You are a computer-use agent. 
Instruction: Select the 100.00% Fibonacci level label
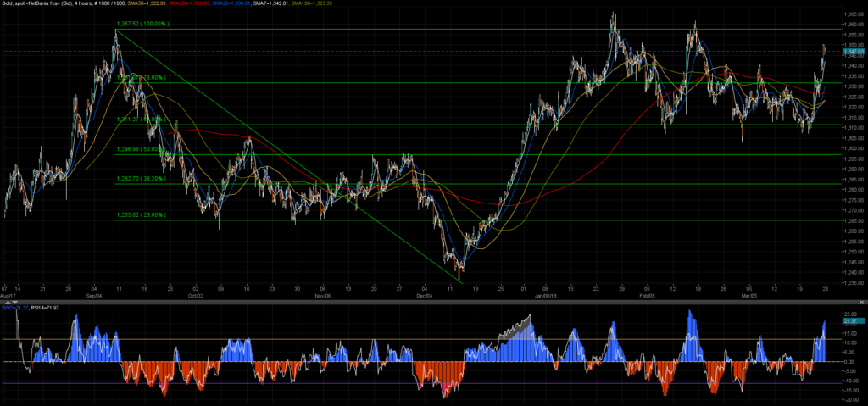pos(142,25)
